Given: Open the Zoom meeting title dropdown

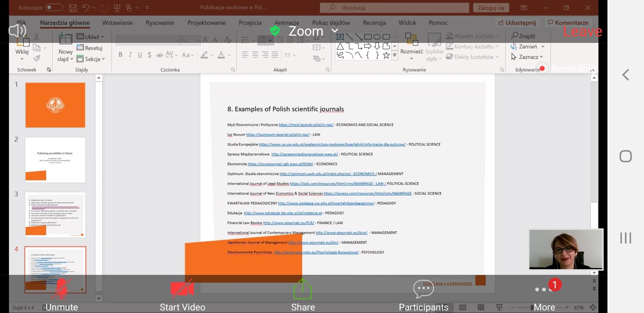Looking at the screenshot, I should [335, 31].
